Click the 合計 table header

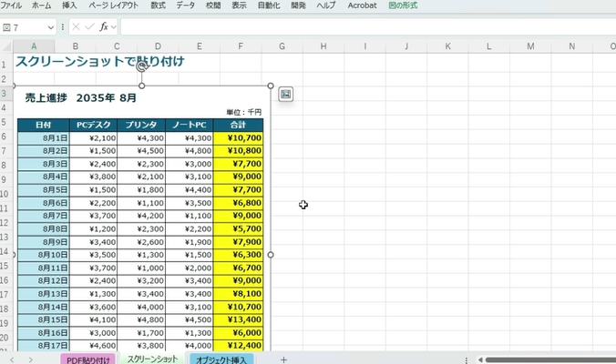[238, 125]
